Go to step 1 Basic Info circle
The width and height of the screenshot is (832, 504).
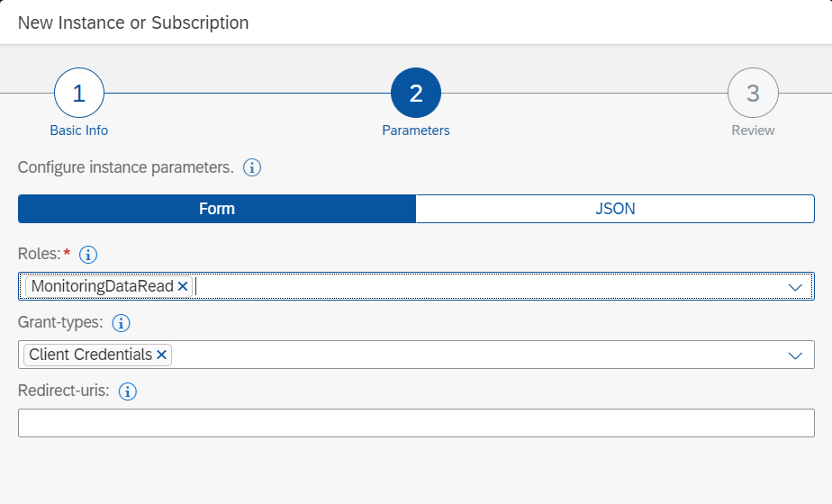79,93
